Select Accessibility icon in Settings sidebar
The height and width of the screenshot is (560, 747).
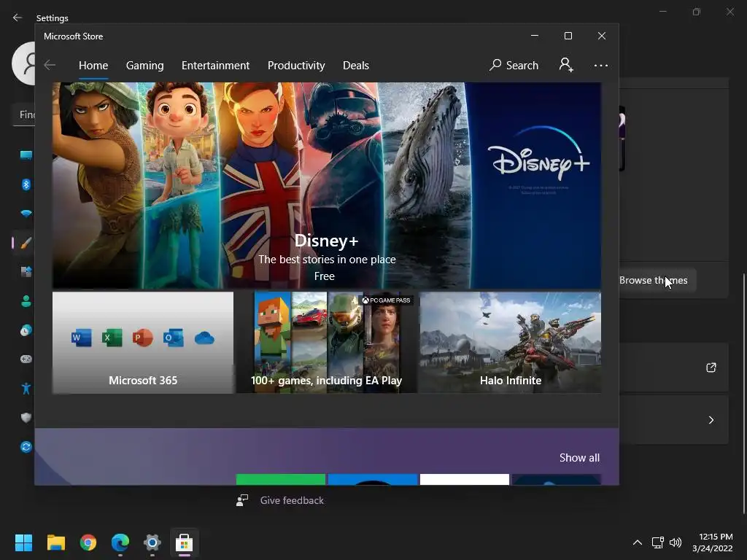click(x=26, y=389)
